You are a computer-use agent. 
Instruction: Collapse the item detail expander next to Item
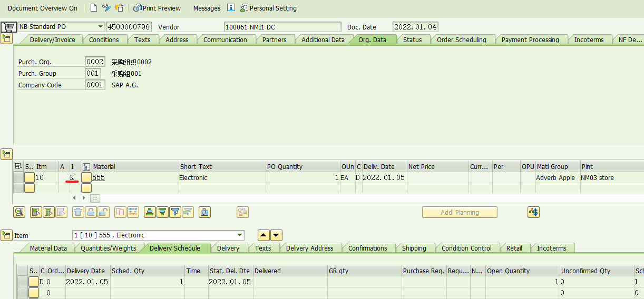tap(6, 235)
